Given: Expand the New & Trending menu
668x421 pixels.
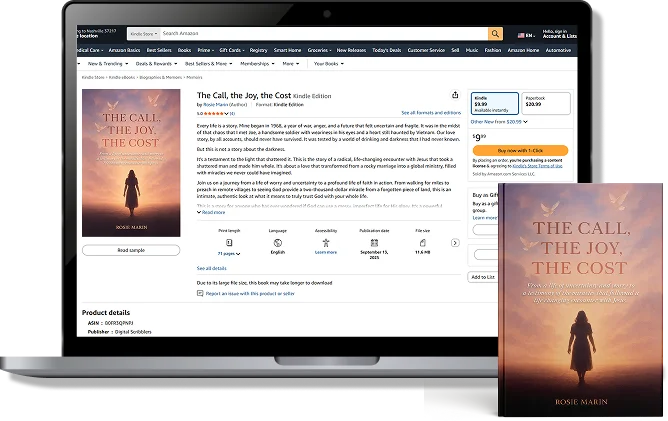Looking at the screenshot, I should 108,64.
